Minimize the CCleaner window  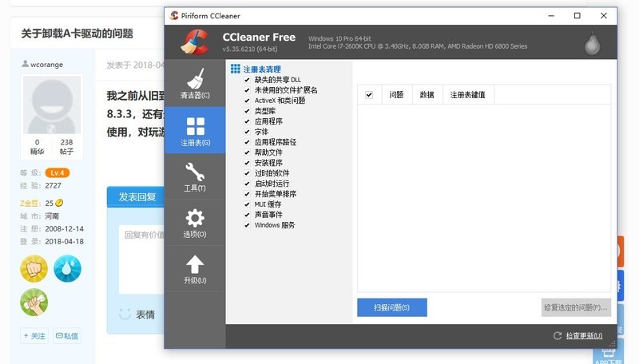tap(551, 15)
